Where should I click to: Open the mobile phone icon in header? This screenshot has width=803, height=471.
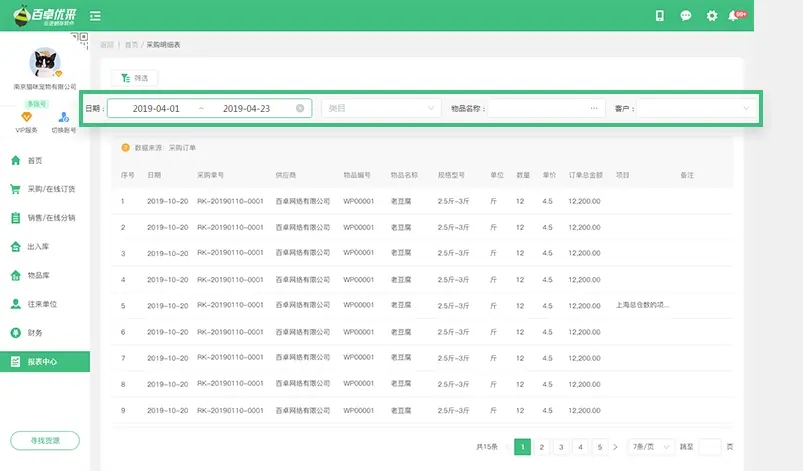660,16
